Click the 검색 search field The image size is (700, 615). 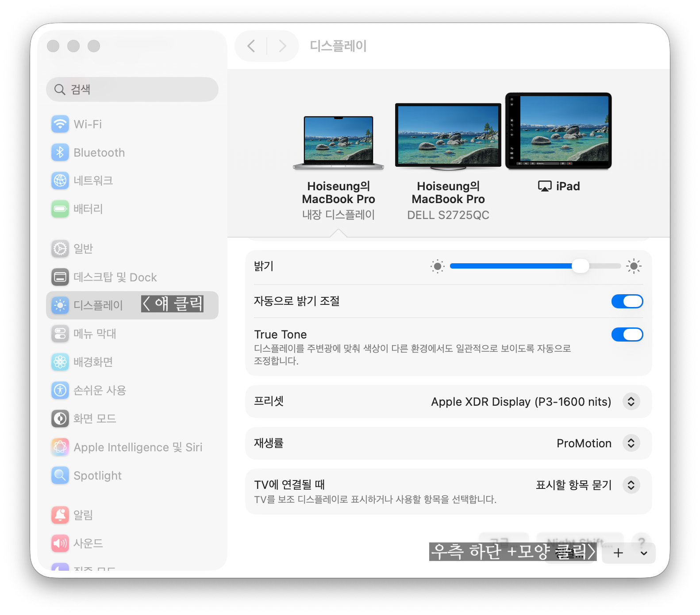132,89
